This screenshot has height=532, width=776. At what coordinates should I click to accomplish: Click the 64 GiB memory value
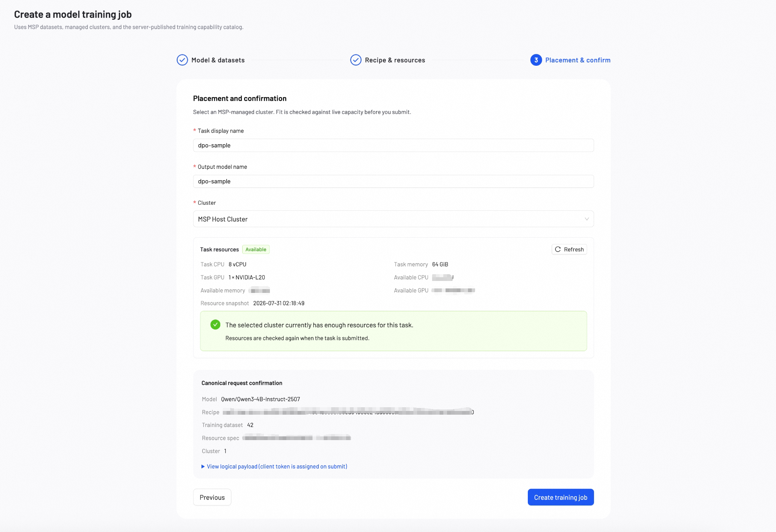[x=440, y=264]
